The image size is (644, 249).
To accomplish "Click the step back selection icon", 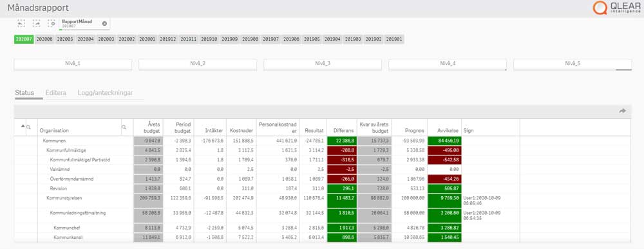I will 21,23.
